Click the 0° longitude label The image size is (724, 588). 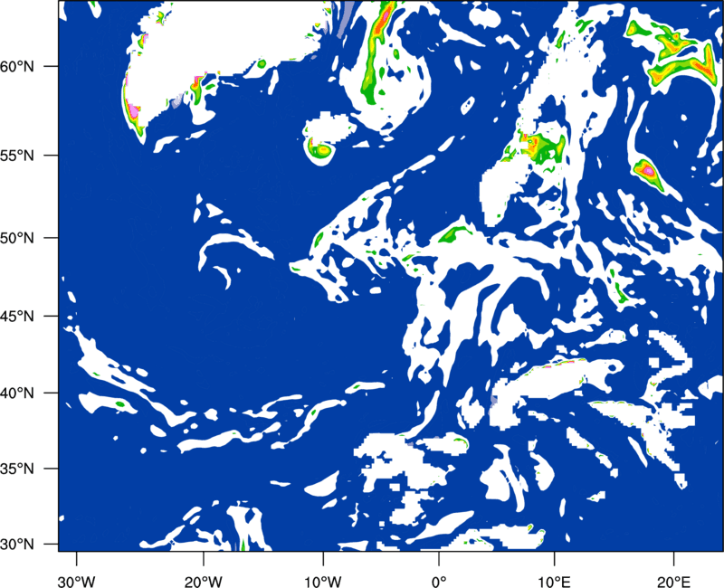tap(439, 582)
